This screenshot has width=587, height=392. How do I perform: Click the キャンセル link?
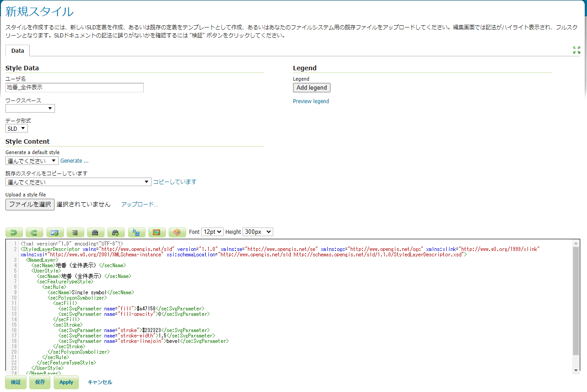pyautogui.click(x=100, y=382)
